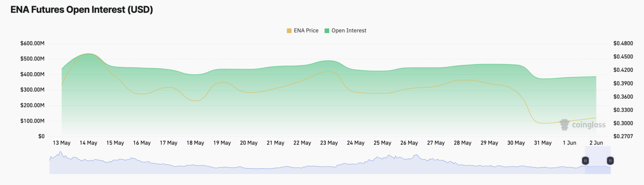
Task: Grab the right range slider handle
Action: 610,161
